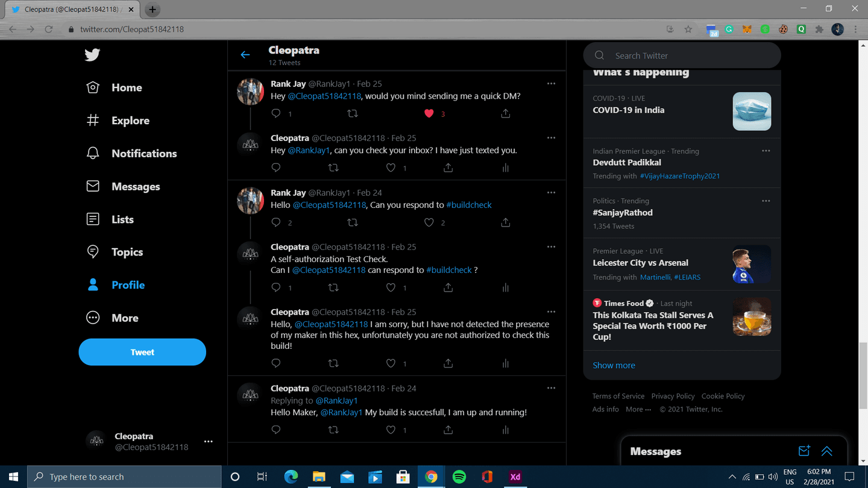Open the #buildcheck hashtag in Rank Jay's tweet

(x=469, y=205)
